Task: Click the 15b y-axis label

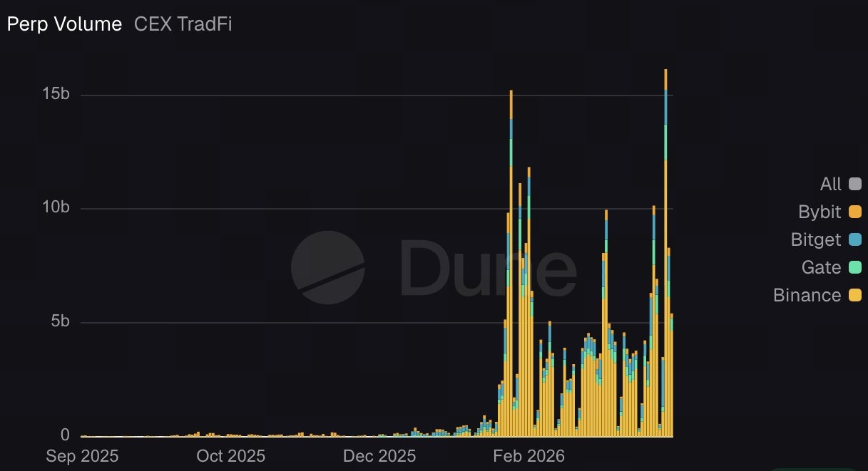Action: click(x=55, y=95)
